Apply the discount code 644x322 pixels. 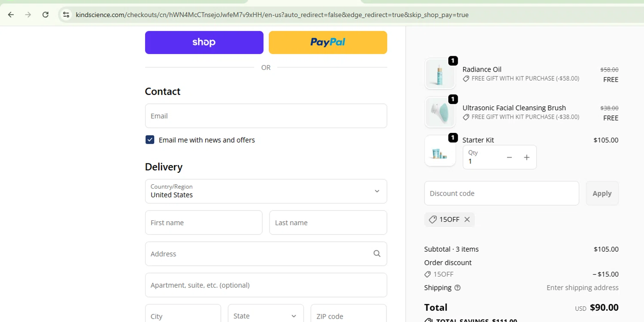click(x=602, y=193)
